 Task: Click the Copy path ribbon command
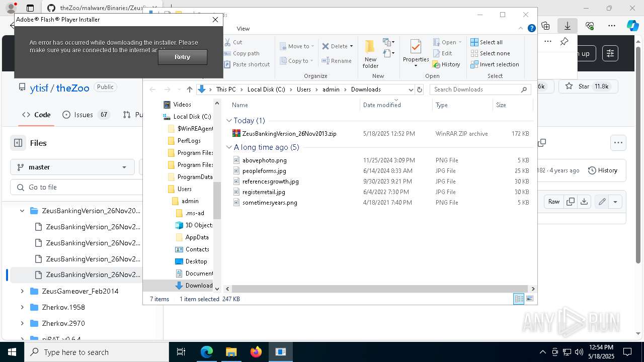pos(242,53)
